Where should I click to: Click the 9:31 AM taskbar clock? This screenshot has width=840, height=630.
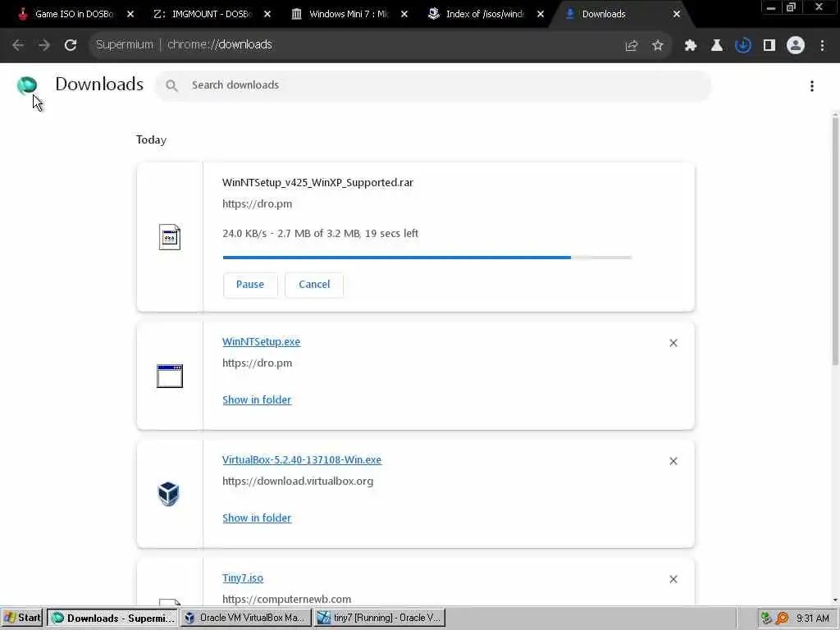pyautogui.click(x=812, y=619)
